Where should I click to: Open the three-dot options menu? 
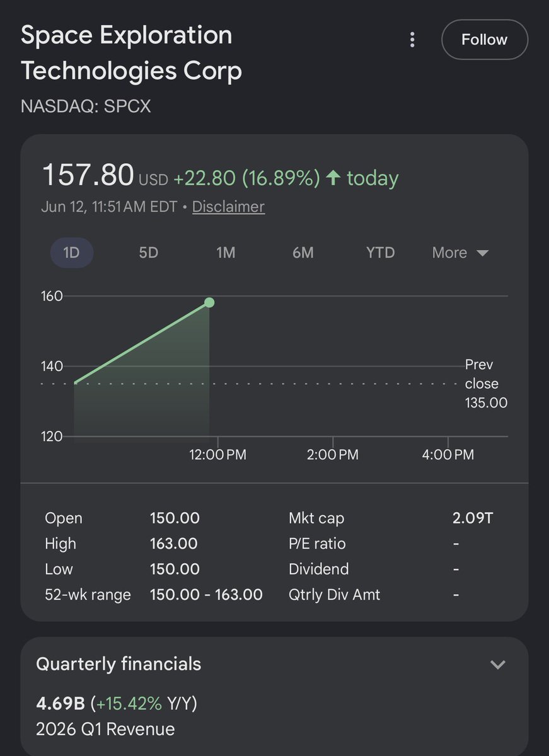412,40
